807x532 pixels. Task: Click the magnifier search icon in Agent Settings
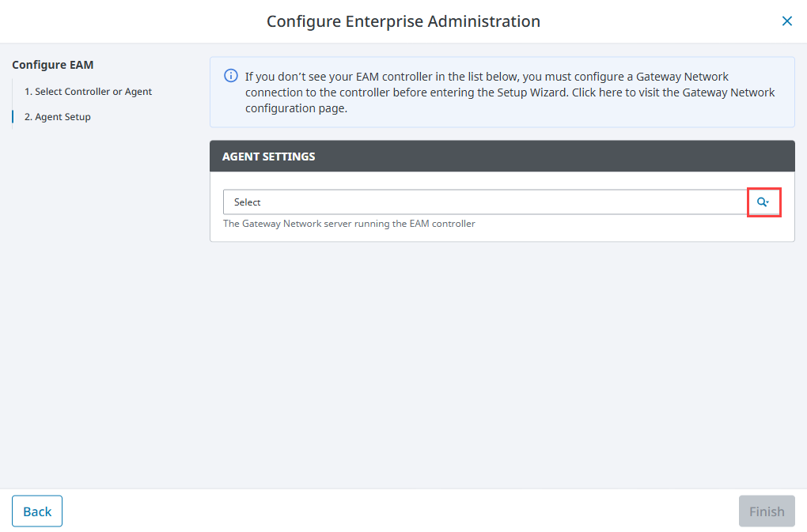[763, 202]
